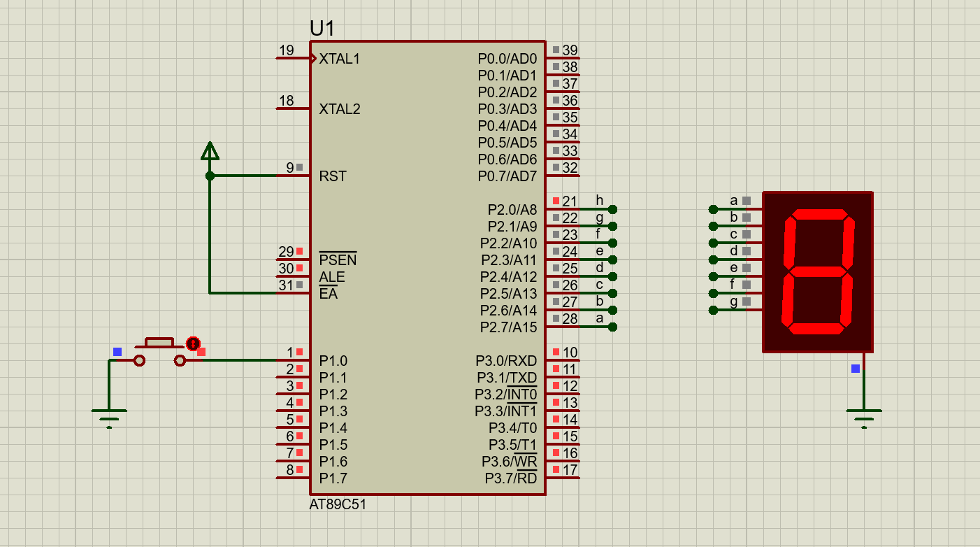Click the EA pin 31 on the chip
Image resolution: width=980 pixels, height=547 pixels.
[x=293, y=293]
